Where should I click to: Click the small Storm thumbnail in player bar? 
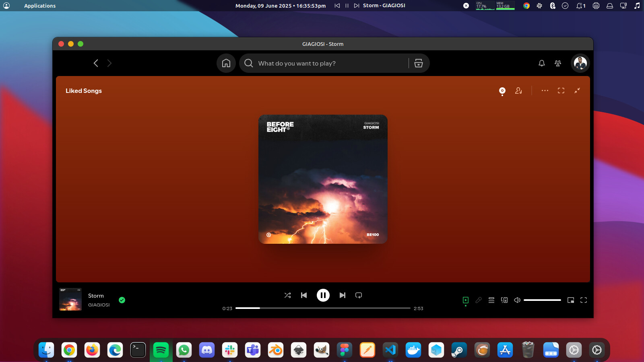point(70,299)
